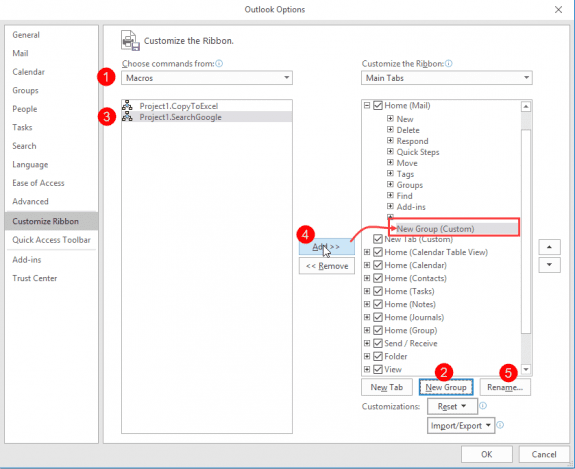Image resolution: width=575 pixels, height=469 pixels.
Task: Select the Quick Steps tree item text
Action: click(x=418, y=152)
